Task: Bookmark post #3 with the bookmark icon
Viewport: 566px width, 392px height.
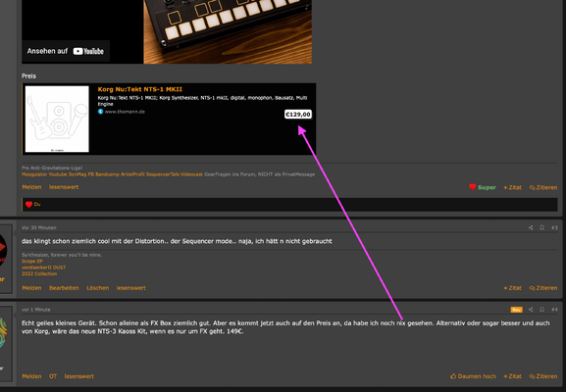Action: (x=541, y=227)
